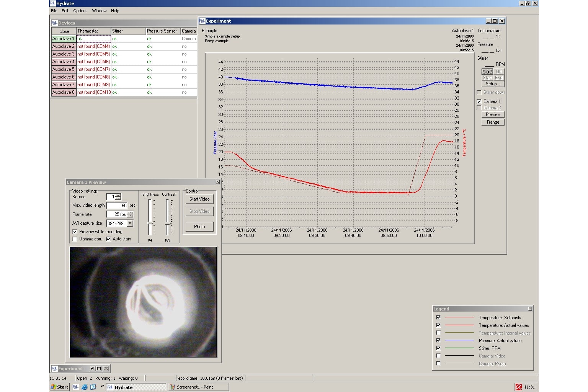The width and height of the screenshot is (588, 392).
Task: Disable the Auto Gain checkbox
Action: coord(108,239)
